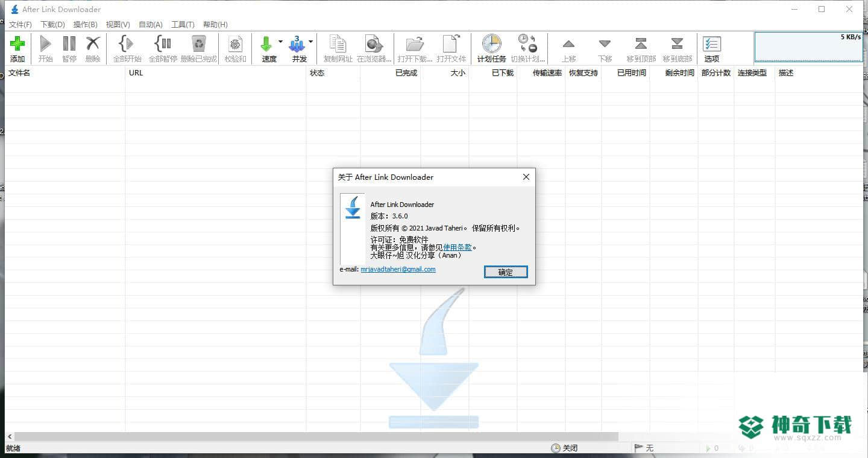Click the 就绪 status bar text

pos(13,448)
